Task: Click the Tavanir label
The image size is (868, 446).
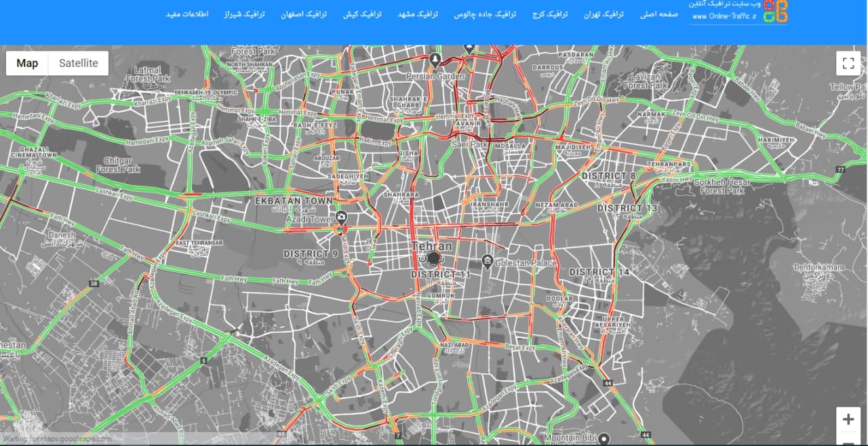Action: click(x=468, y=124)
